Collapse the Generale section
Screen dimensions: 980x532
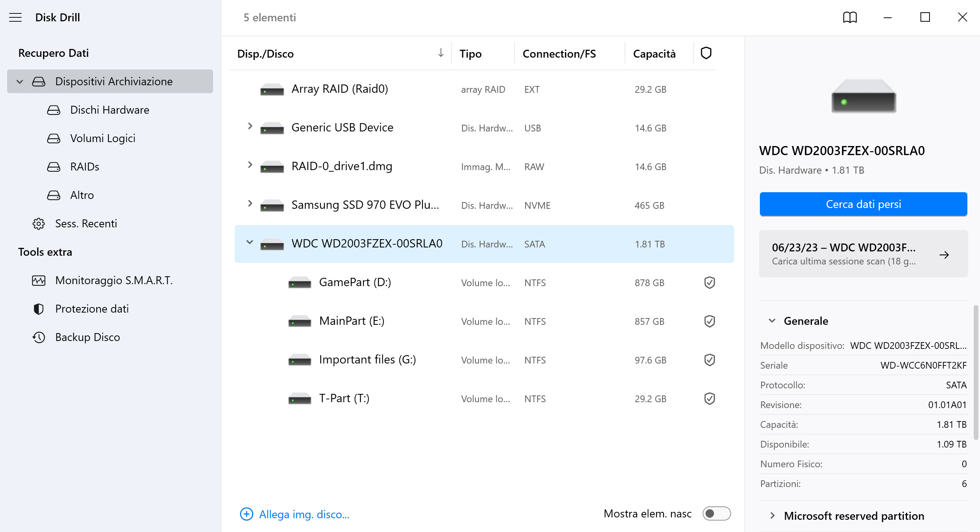772,321
